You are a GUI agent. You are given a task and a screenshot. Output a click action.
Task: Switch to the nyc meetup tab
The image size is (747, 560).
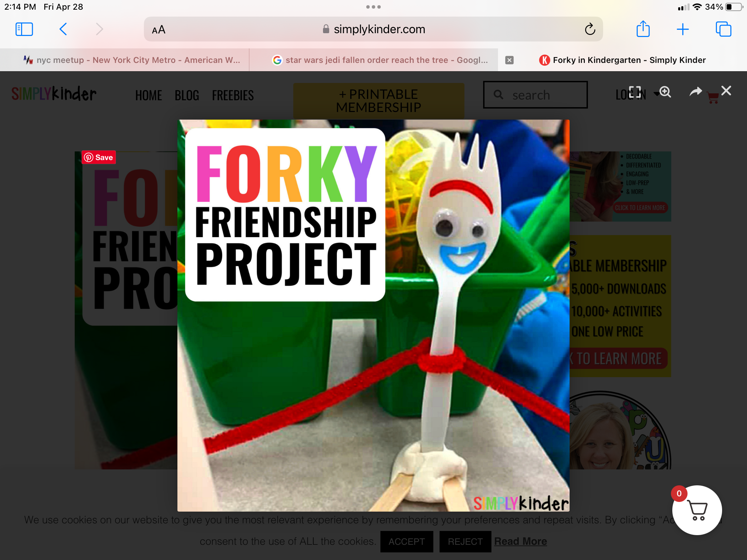point(124,60)
